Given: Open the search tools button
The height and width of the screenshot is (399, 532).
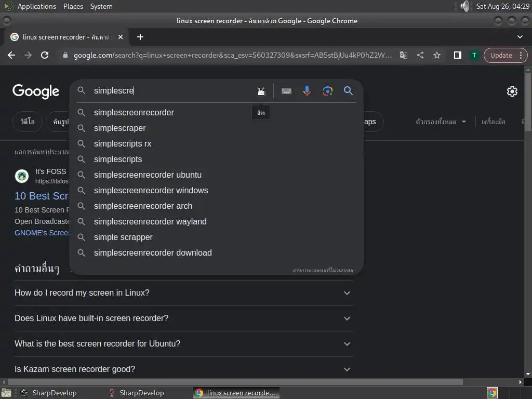Looking at the screenshot, I should (494, 122).
